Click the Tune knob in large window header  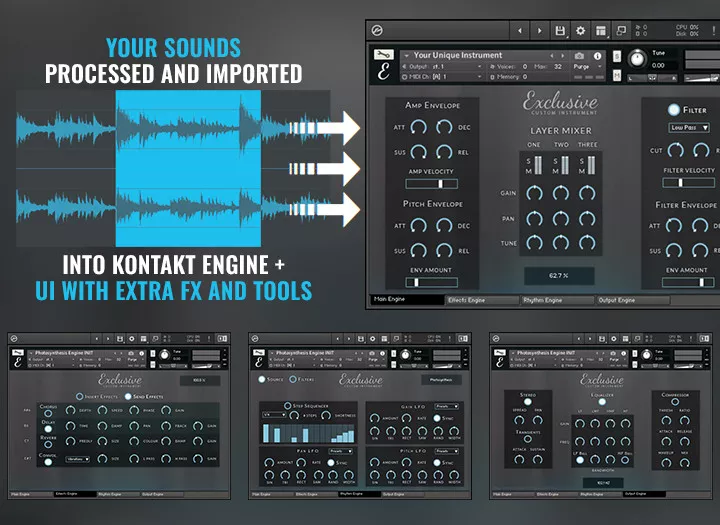coord(637,58)
